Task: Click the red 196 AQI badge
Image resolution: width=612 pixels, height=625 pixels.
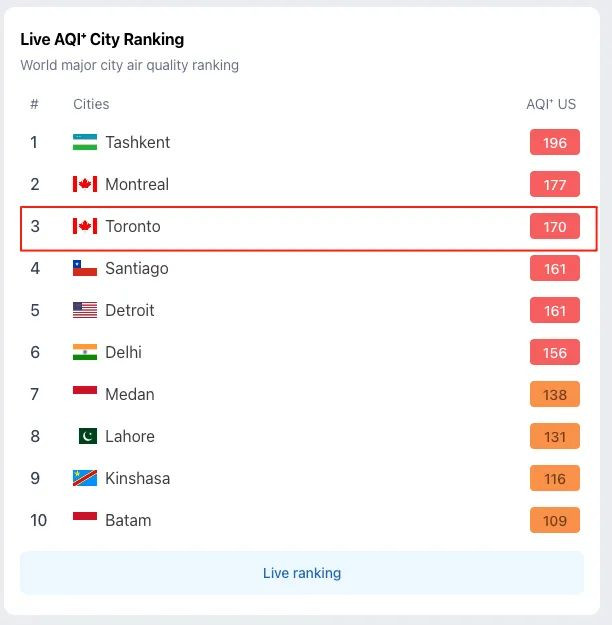Action: point(555,142)
